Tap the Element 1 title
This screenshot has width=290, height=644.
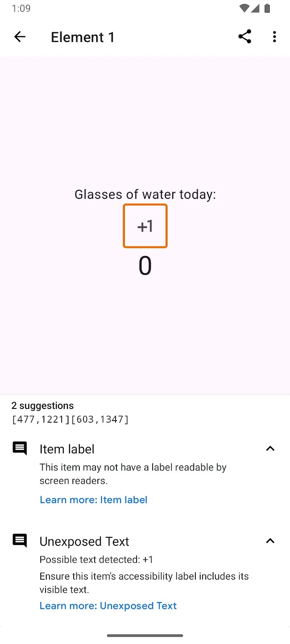pyautogui.click(x=83, y=37)
